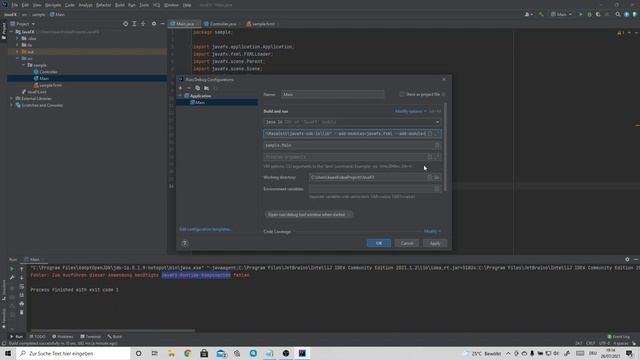Open File Explorer from the taskbar
The width and height of the screenshot is (640, 360).
171,353
